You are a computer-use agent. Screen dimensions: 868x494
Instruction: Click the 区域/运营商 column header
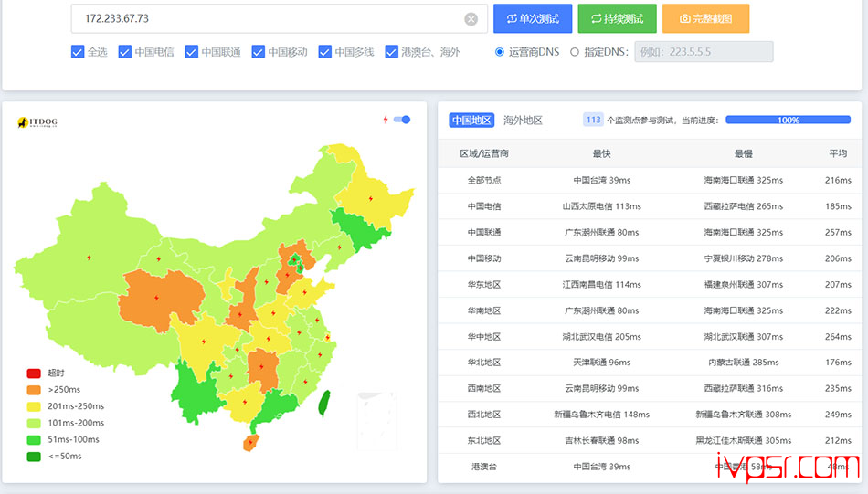coord(484,153)
